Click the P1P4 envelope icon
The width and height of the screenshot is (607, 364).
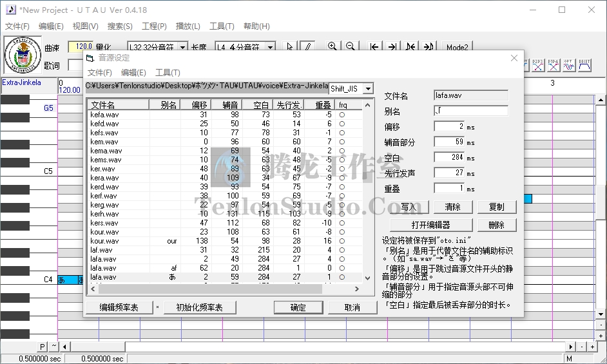pos(553,65)
